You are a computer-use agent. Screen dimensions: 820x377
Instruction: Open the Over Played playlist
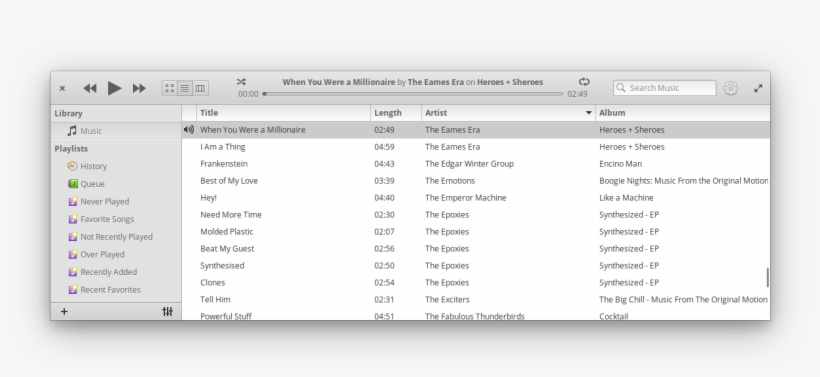click(116, 255)
